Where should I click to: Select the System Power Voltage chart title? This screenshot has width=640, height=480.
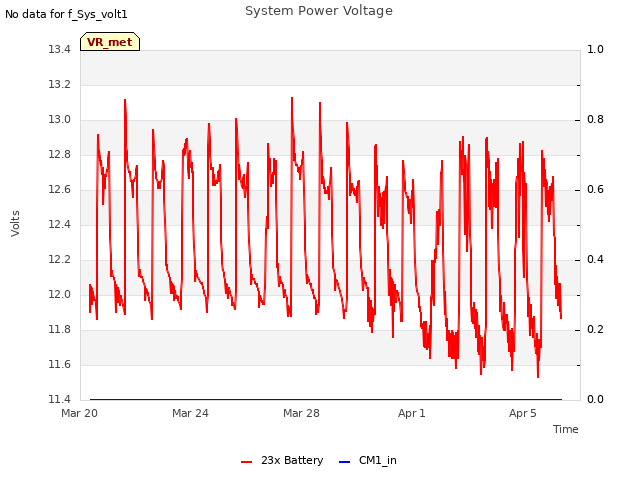(x=319, y=11)
